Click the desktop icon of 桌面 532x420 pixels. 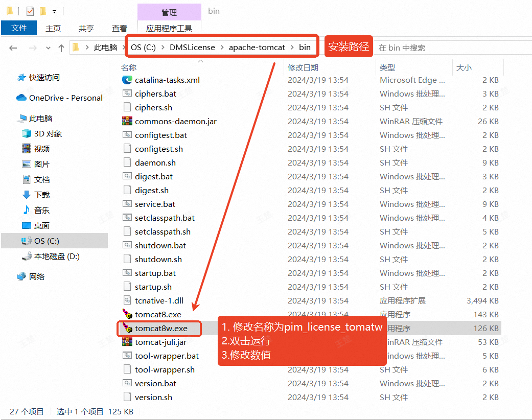27,226
